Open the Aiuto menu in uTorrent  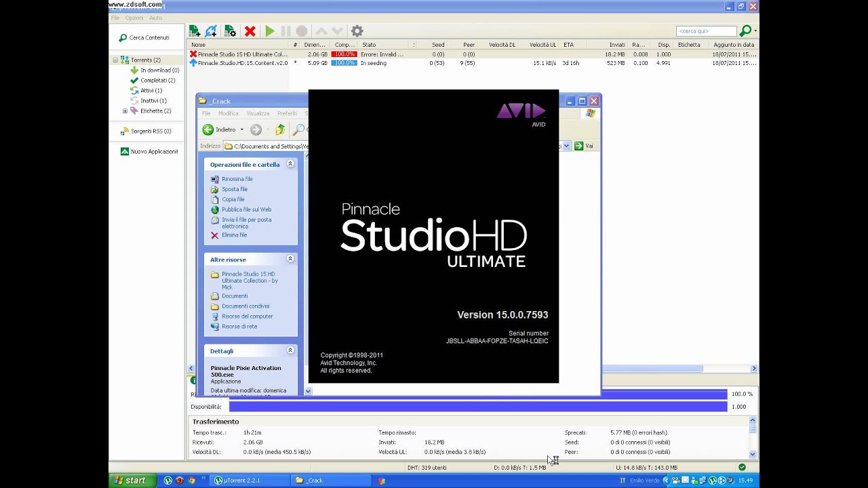(x=155, y=18)
